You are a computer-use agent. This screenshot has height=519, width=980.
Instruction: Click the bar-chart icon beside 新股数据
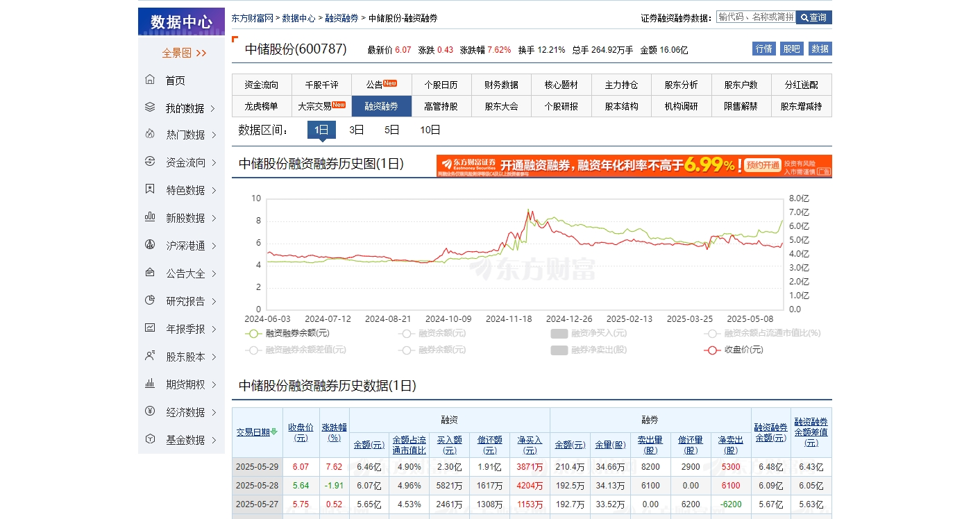pyautogui.click(x=150, y=217)
